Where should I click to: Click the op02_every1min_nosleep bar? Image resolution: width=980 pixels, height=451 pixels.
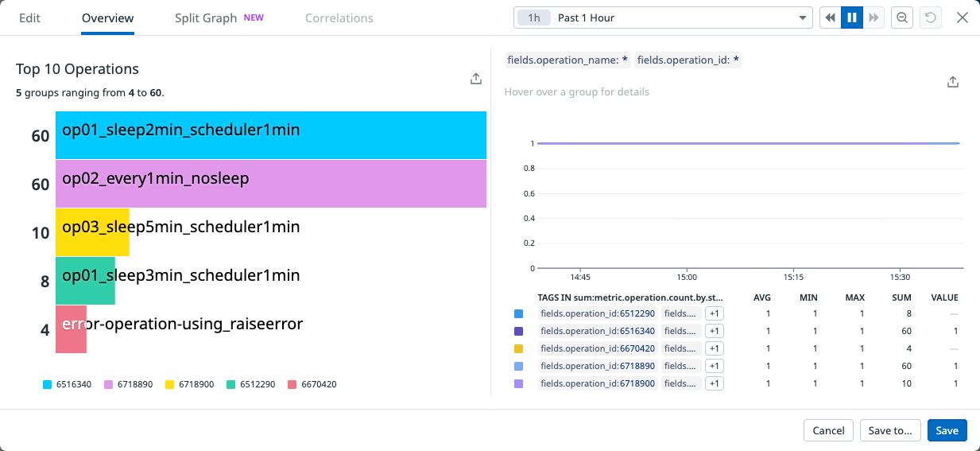[x=270, y=184]
